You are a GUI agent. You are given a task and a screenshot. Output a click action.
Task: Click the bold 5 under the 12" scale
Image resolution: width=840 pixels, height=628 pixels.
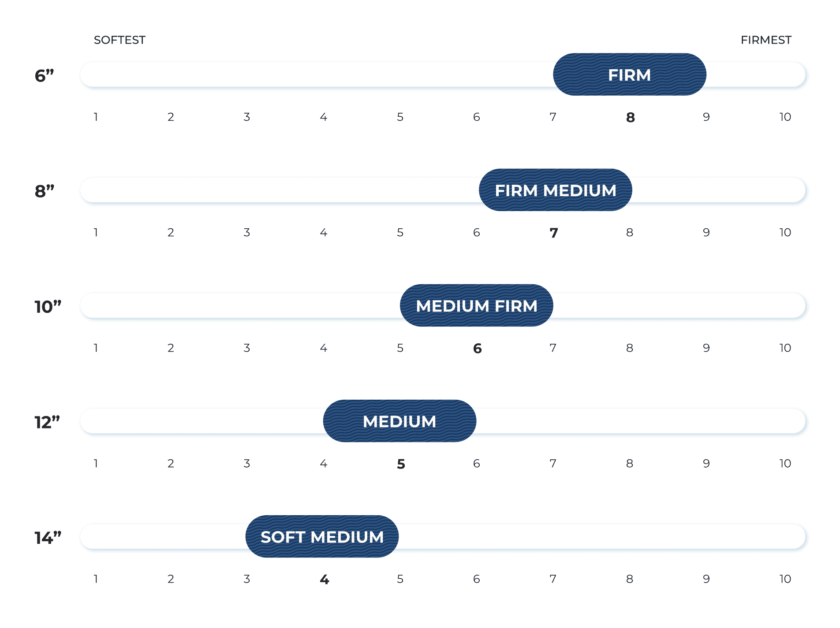[x=400, y=464]
